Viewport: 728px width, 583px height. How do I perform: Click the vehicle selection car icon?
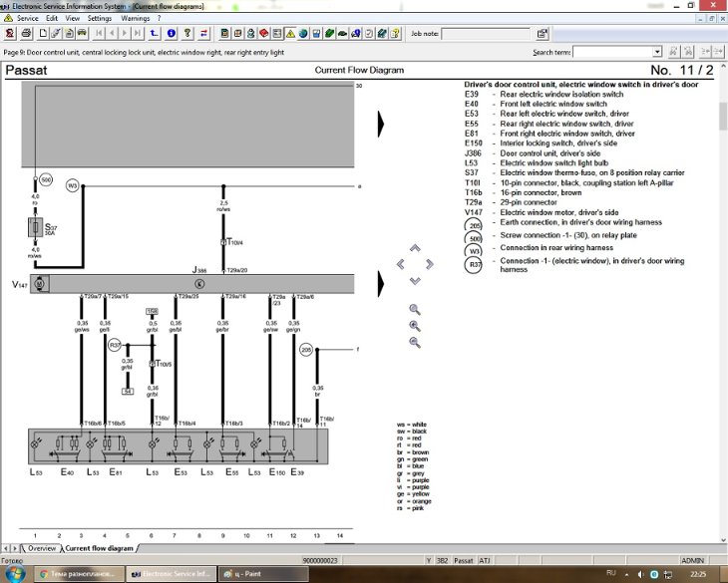(x=82, y=34)
